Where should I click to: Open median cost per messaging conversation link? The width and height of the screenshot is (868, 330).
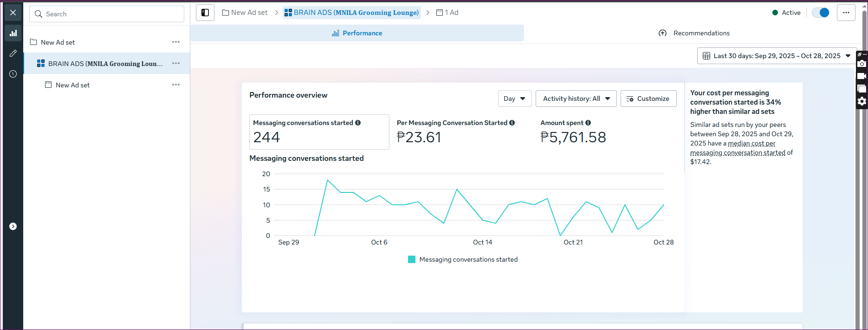point(751,144)
